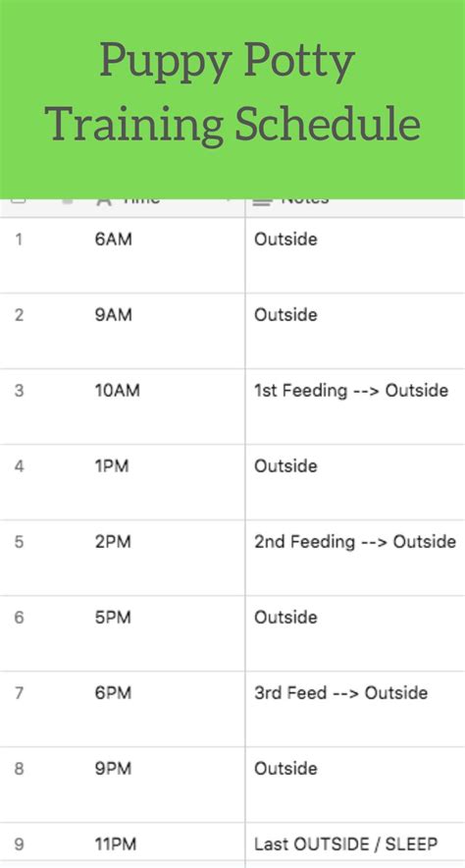Click the Puppy Potty Training Schedule title banner
Screen dimensions: 465x868
232,99
